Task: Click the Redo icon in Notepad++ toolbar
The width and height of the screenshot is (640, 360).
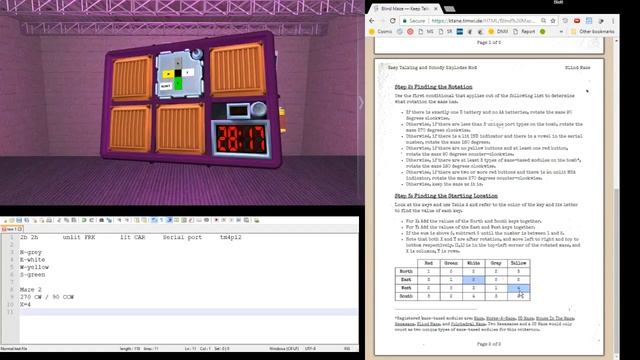Action: pos(91,220)
